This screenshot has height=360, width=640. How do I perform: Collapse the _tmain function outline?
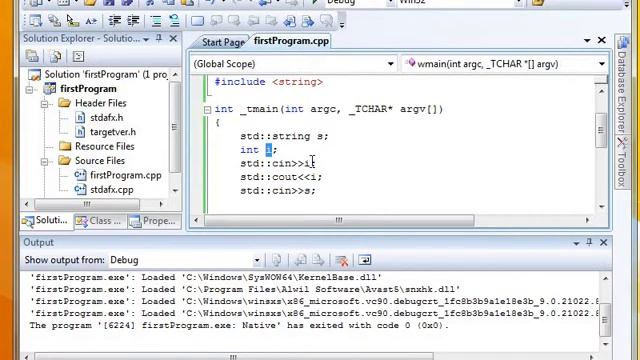tap(207, 109)
